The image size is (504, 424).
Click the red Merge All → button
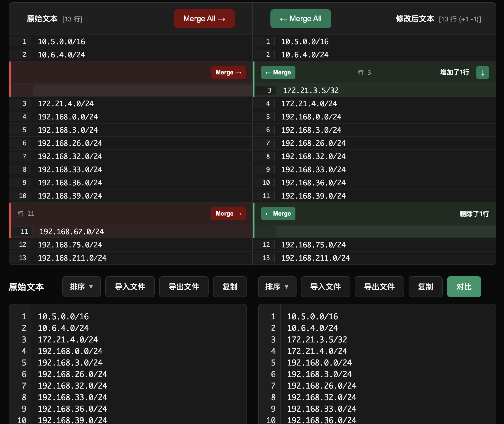click(x=204, y=19)
